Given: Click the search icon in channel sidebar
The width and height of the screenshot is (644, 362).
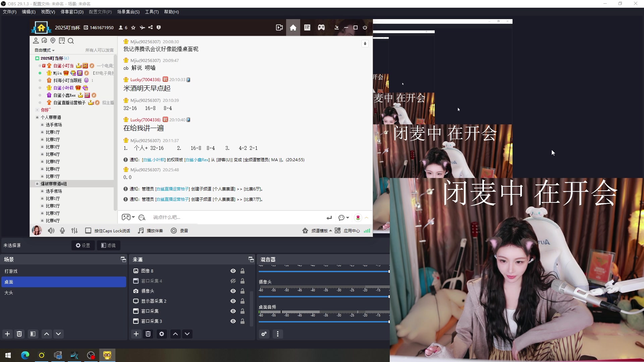Looking at the screenshot, I should [71, 41].
